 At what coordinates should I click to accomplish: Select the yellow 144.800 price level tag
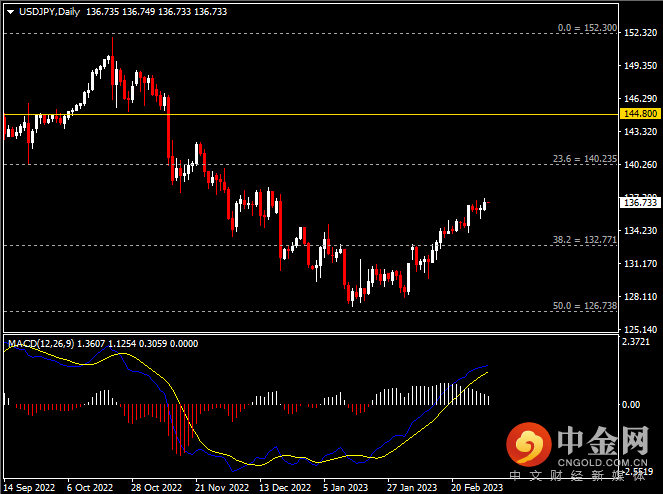point(638,115)
